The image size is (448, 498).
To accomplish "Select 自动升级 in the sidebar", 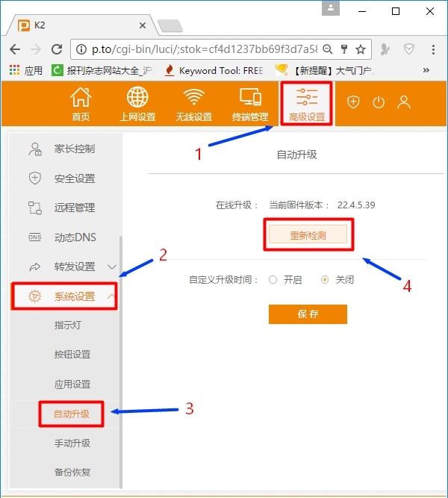I will [x=72, y=414].
